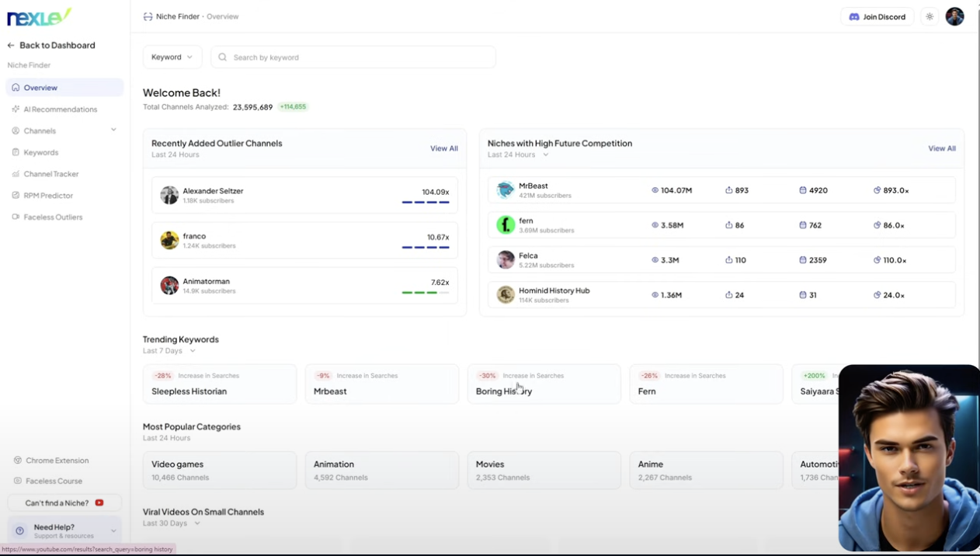Toggle the light/dark theme button

[929, 16]
